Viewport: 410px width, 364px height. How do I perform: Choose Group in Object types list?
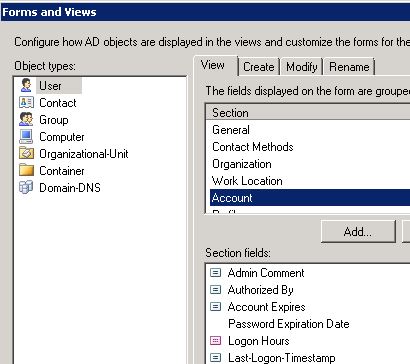[x=54, y=120]
